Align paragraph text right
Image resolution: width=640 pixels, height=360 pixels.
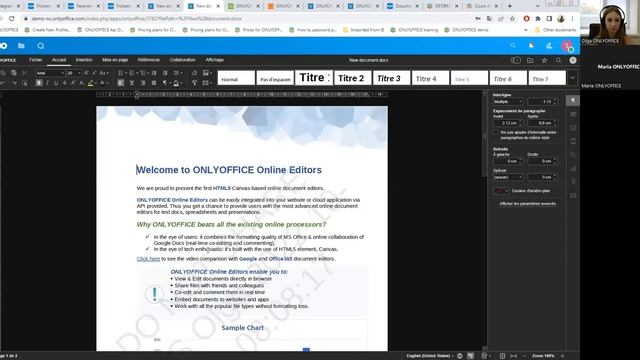point(143,83)
